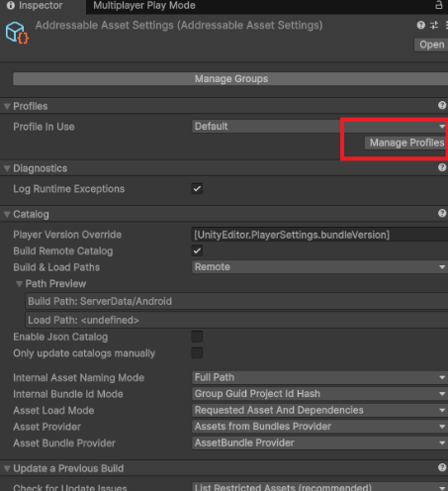Collapse the Diagnostics section

7,168
